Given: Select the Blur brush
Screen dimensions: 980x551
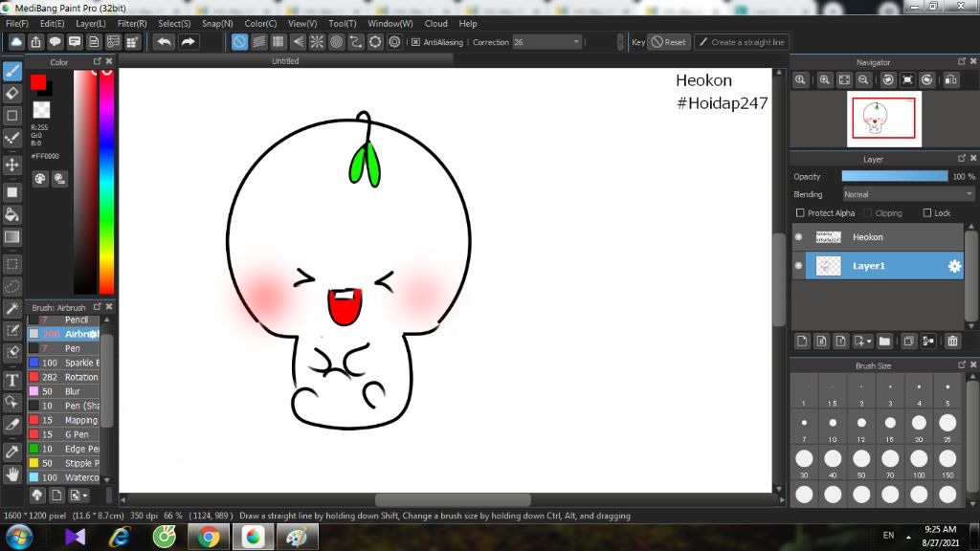Looking at the screenshot, I should [x=64, y=391].
